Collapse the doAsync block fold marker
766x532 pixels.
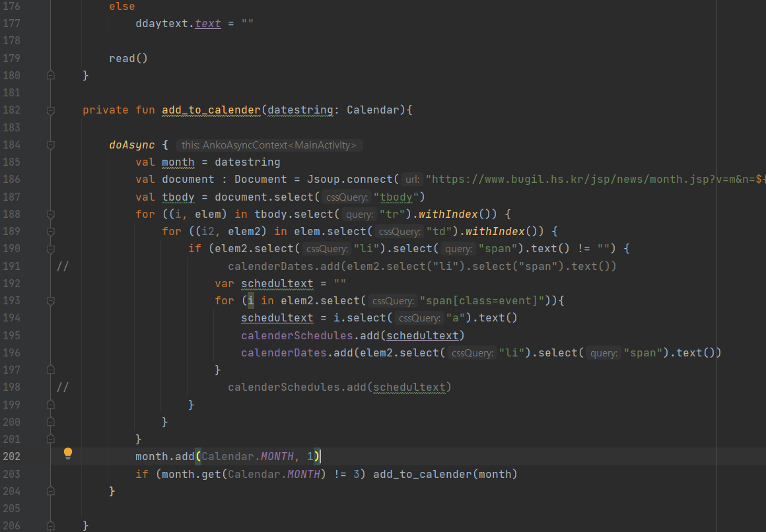51,145
